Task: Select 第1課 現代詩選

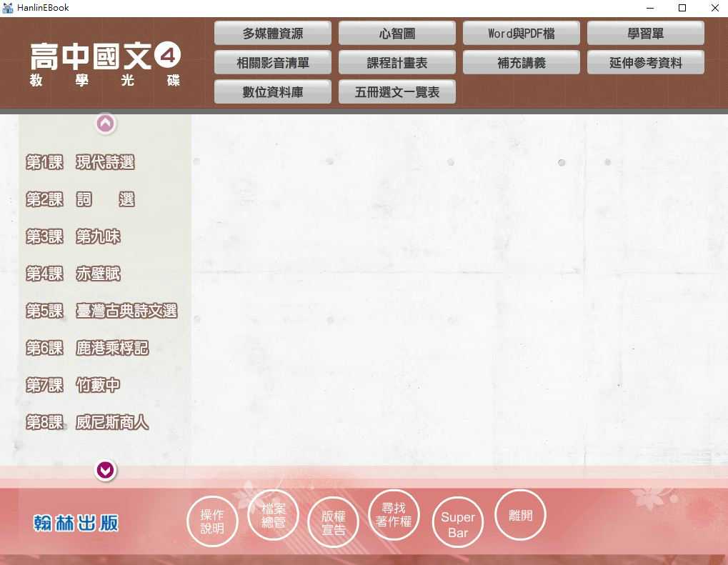Action: click(x=80, y=162)
